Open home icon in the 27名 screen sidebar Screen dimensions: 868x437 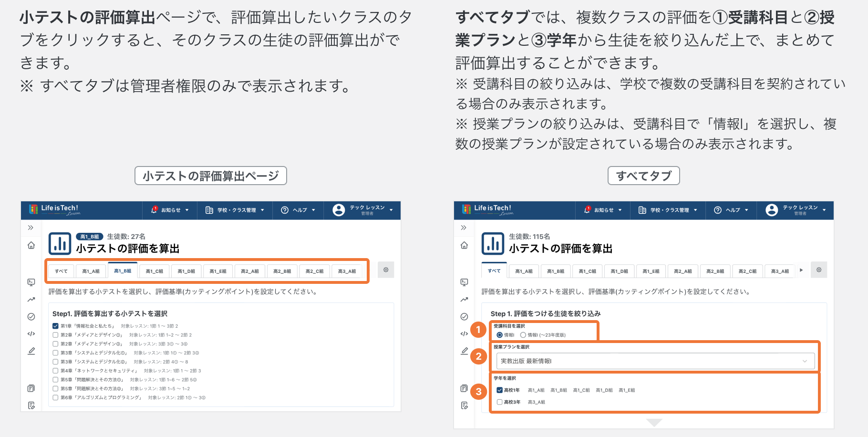coord(31,245)
